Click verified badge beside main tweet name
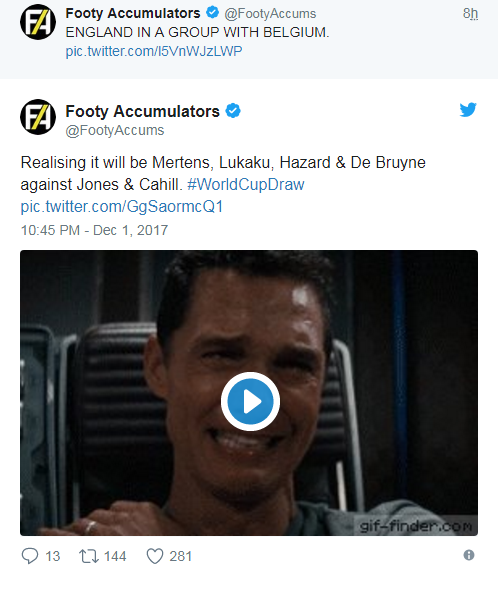This screenshot has height=601, width=498. coord(233,111)
